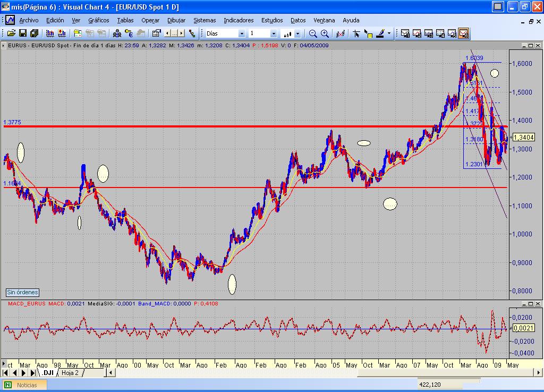Click the open folder icon in toolbar
The height and width of the screenshot is (392, 544).
click(x=11, y=33)
